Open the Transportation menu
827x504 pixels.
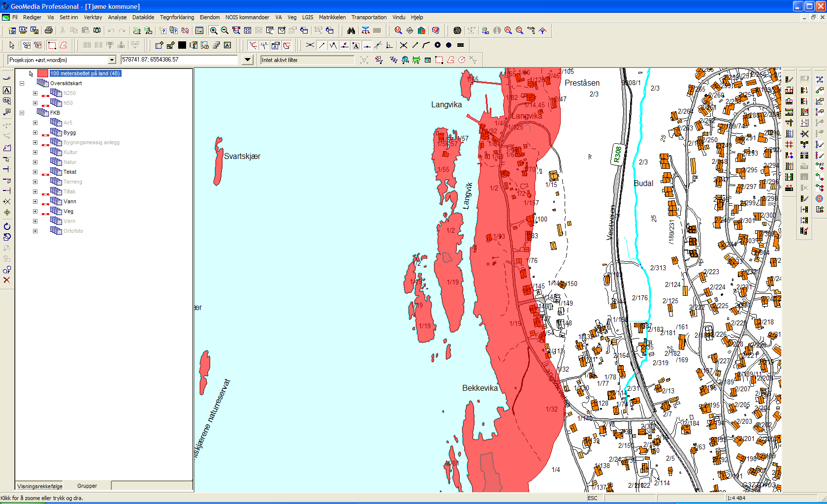click(x=369, y=17)
